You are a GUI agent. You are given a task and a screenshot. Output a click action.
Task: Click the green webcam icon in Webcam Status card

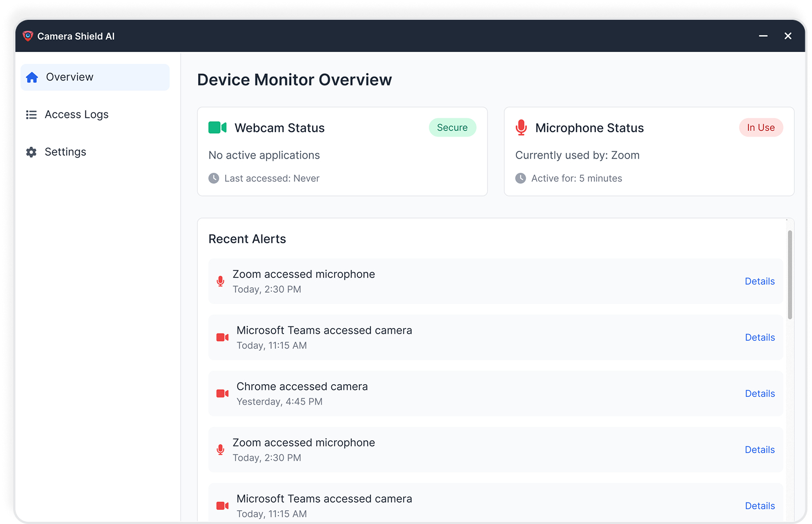coord(217,127)
